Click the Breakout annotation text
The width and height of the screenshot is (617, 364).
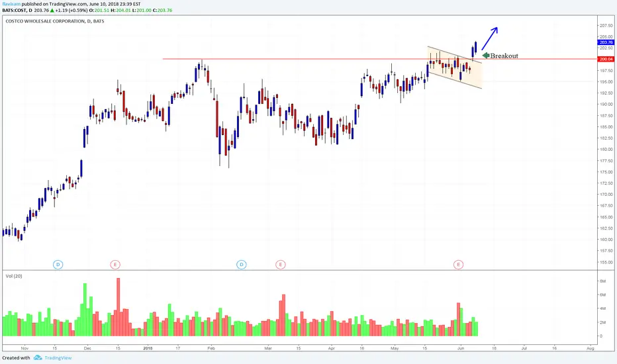pos(504,56)
